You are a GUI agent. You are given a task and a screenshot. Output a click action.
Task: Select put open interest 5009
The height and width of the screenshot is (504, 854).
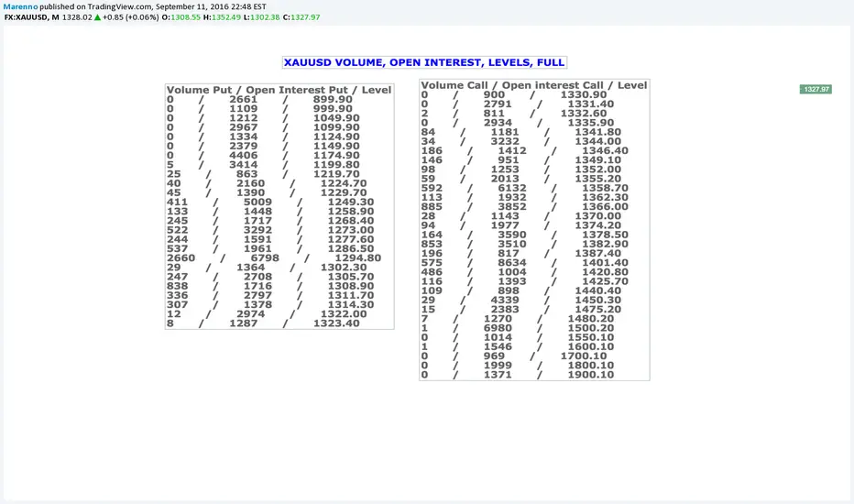click(257, 202)
